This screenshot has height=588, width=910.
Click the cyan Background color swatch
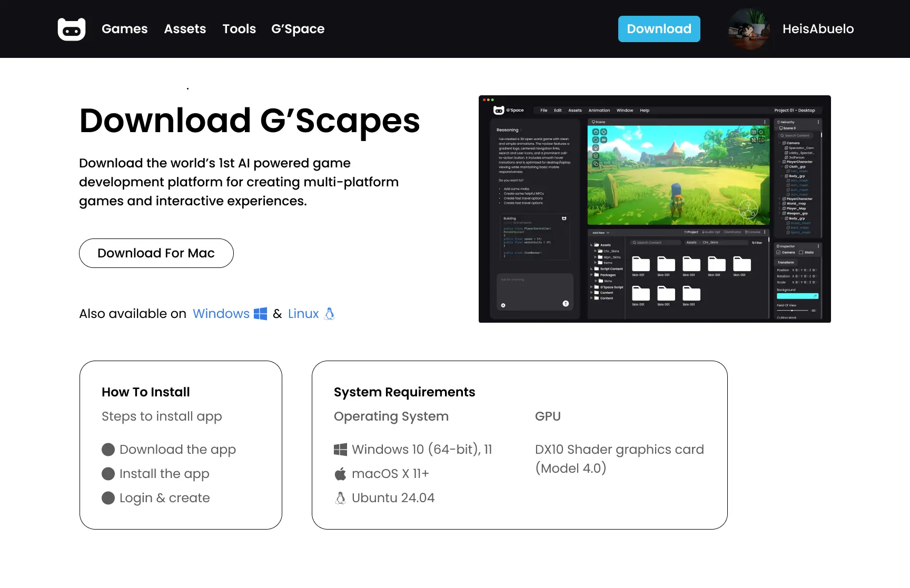point(797,296)
